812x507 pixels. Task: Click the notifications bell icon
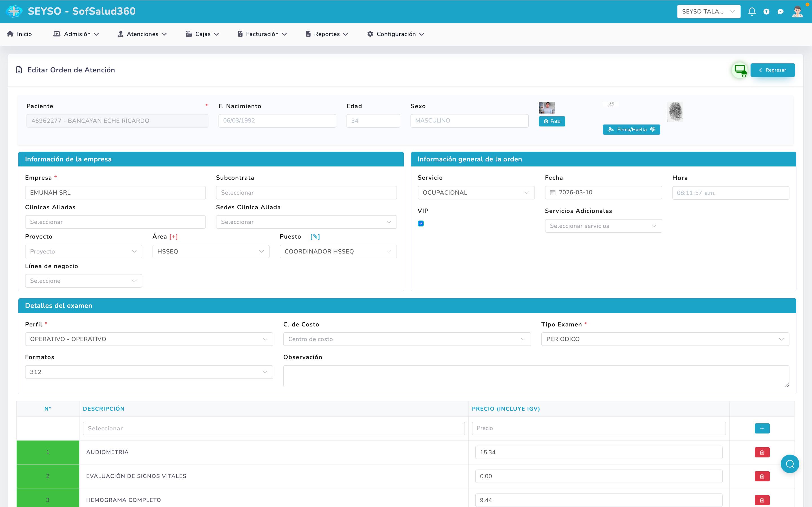point(752,12)
